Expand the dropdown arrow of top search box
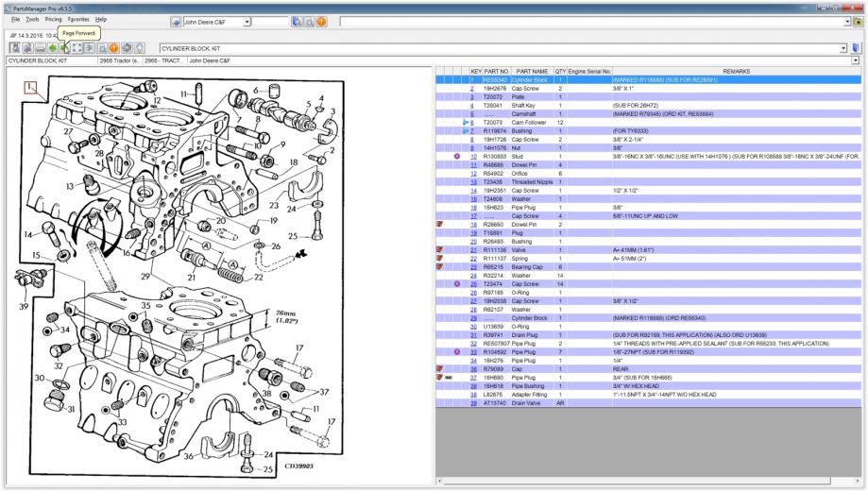The width and height of the screenshot is (868, 491). point(847,22)
